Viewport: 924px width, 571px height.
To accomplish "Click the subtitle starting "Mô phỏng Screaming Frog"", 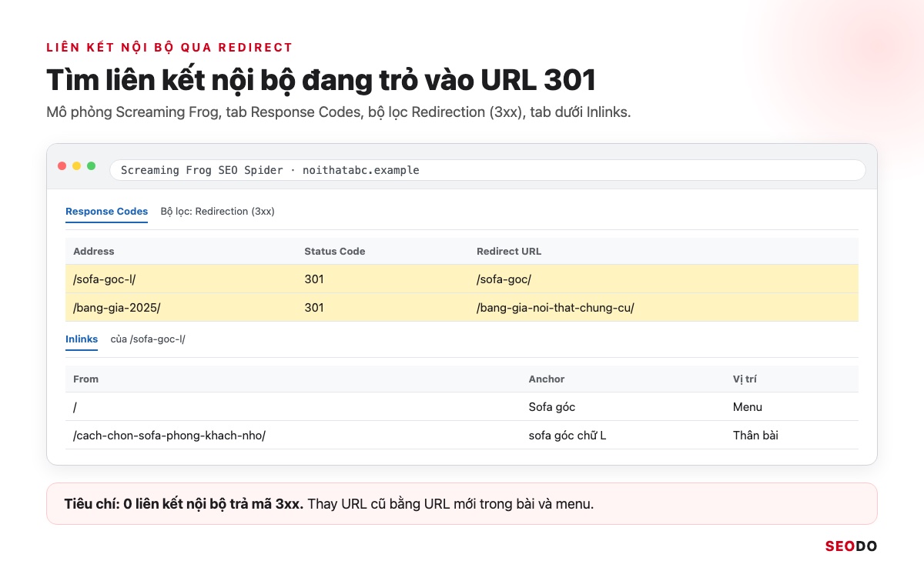I will [x=339, y=112].
